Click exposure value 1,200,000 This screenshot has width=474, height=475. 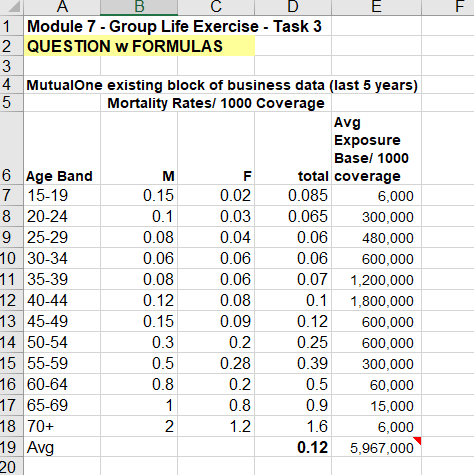click(x=376, y=279)
